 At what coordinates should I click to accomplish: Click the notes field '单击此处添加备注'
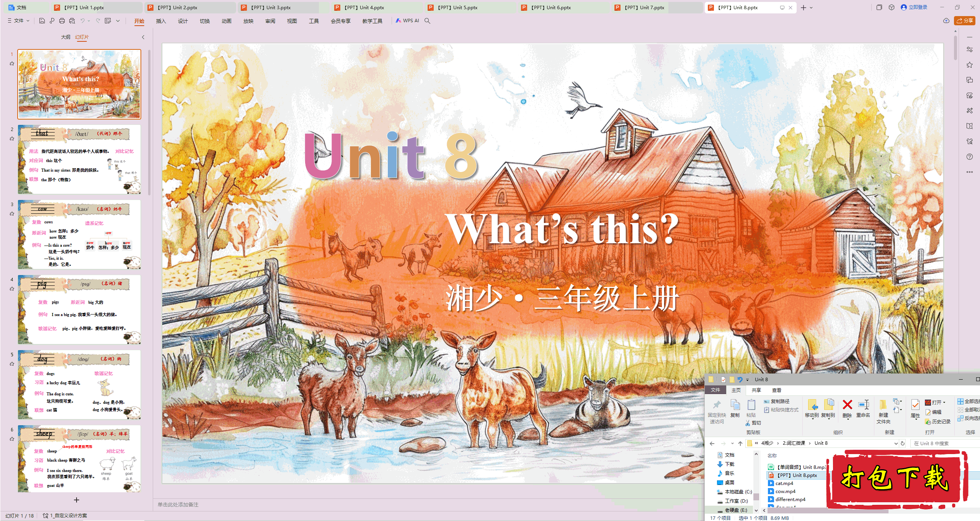(178, 505)
